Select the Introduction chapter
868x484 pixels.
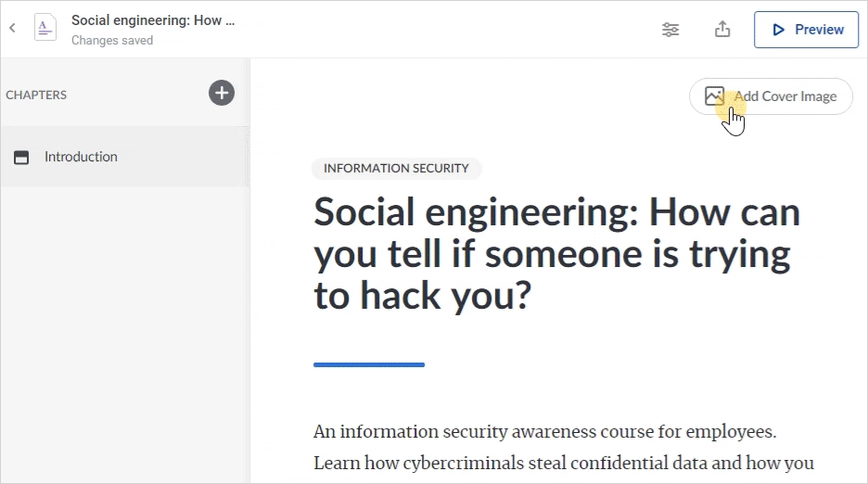(x=125, y=157)
